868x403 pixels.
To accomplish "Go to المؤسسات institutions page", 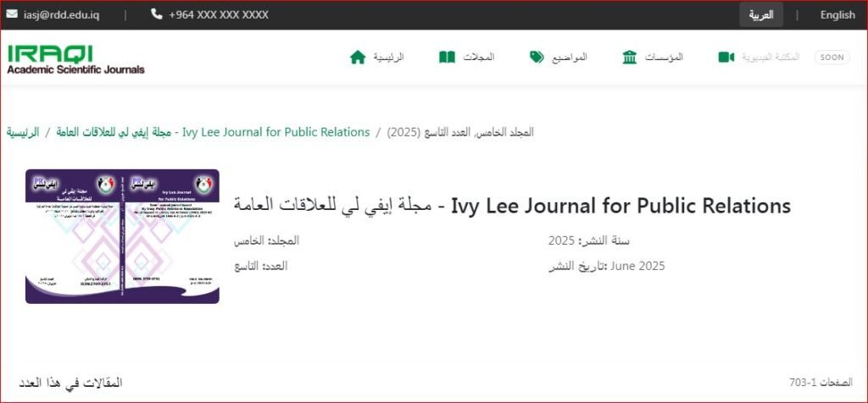I will pyautogui.click(x=664, y=57).
